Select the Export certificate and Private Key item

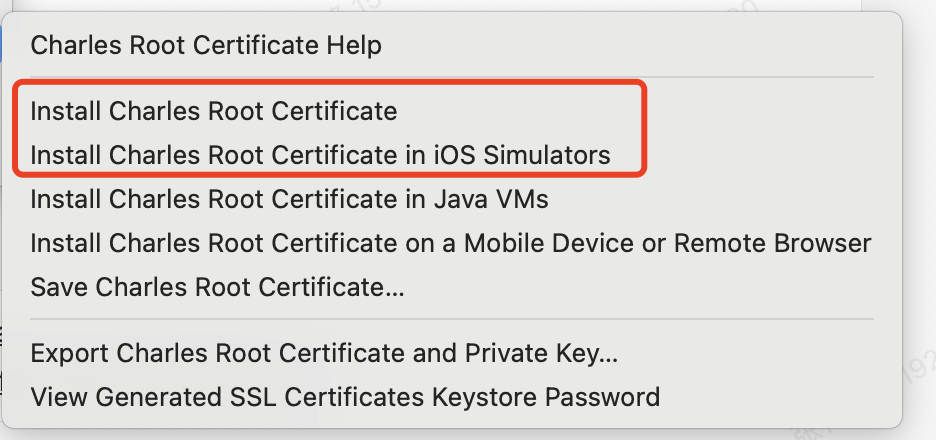(324, 353)
